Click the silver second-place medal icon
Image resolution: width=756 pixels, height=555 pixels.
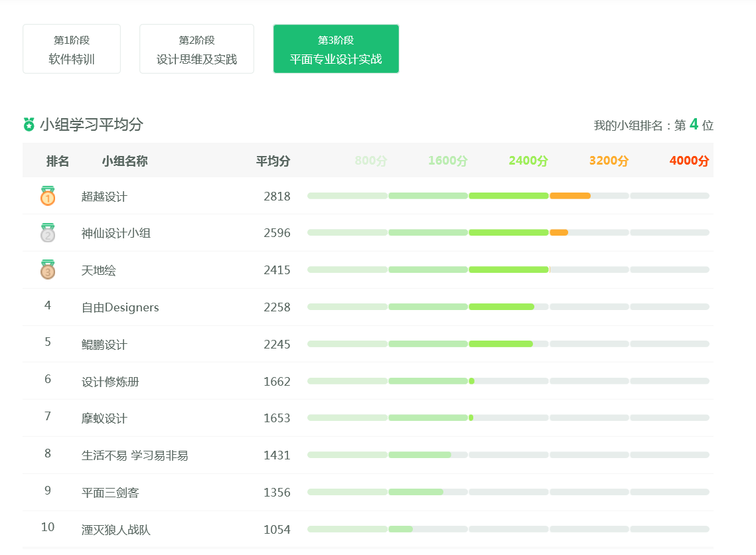48,233
